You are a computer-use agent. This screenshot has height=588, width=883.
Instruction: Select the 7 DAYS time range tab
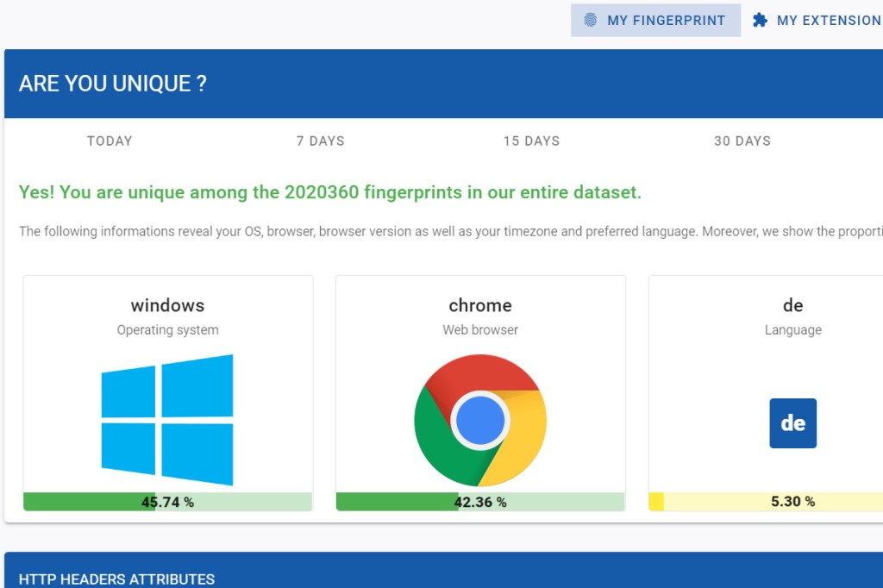point(321,141)
